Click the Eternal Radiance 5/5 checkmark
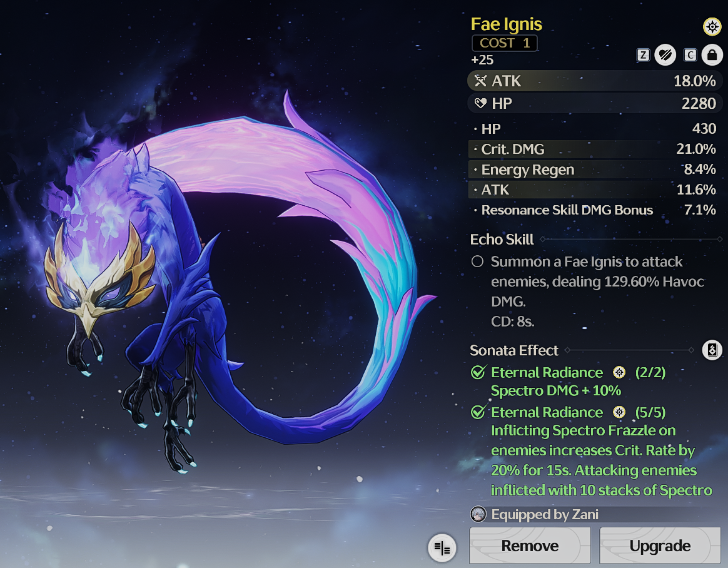The height and width of the screenshot is (568, 728). tap(478, 412)
